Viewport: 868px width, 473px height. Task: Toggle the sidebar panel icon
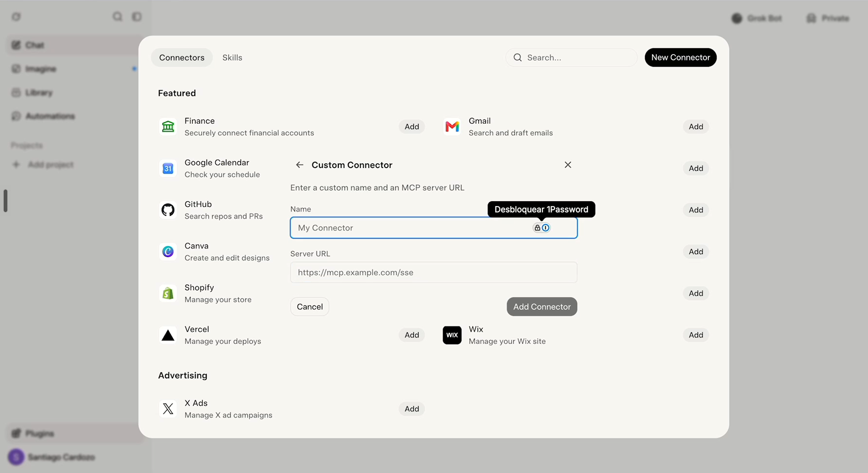click(x=137, y=17)
